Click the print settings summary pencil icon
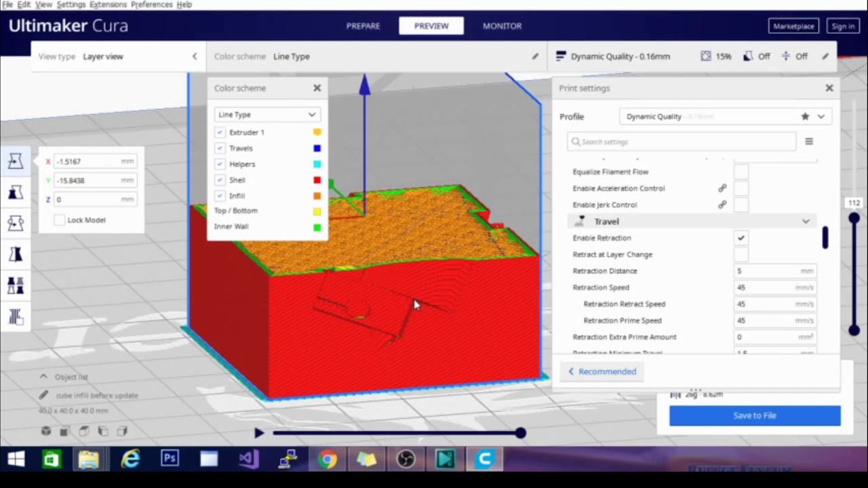Screen dimensions: 868x488 [825, 56]
